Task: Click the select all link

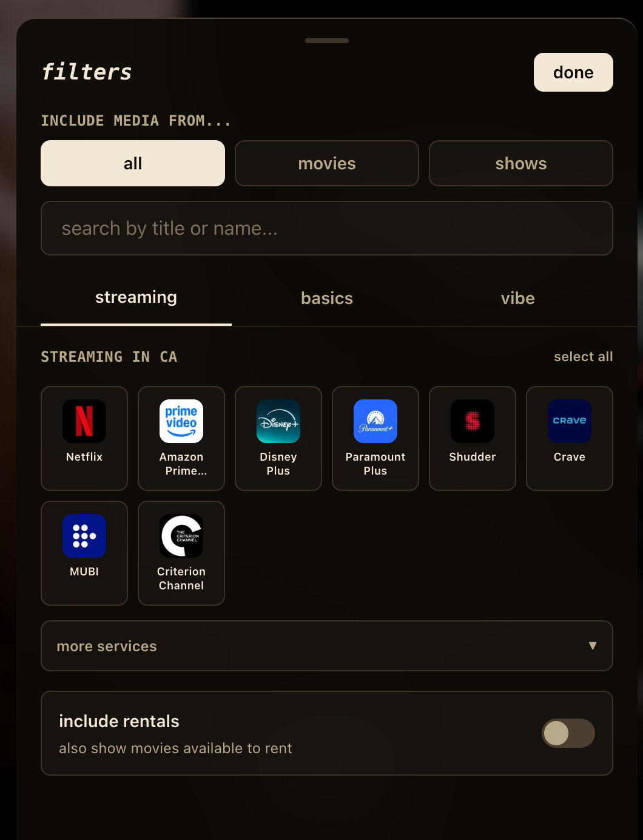Action: click(584, 356)
